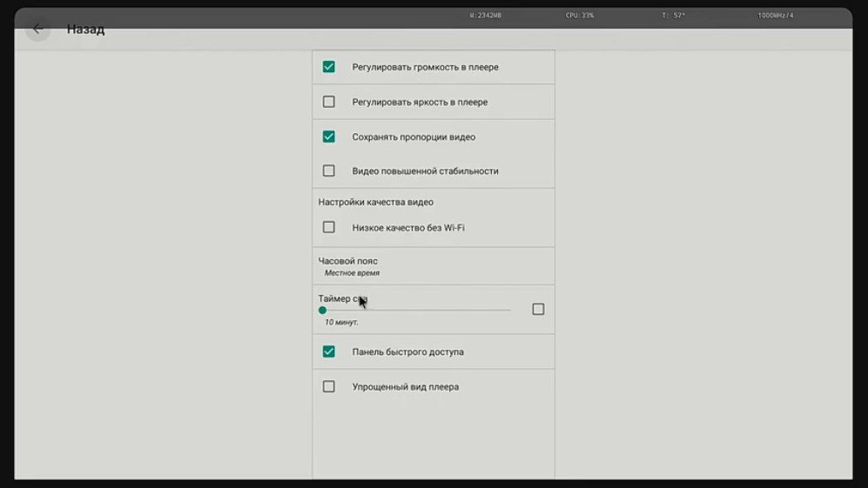Click the temperature 52° indicator
Viewport: 868px width, 488px height.
click(675, 16)
